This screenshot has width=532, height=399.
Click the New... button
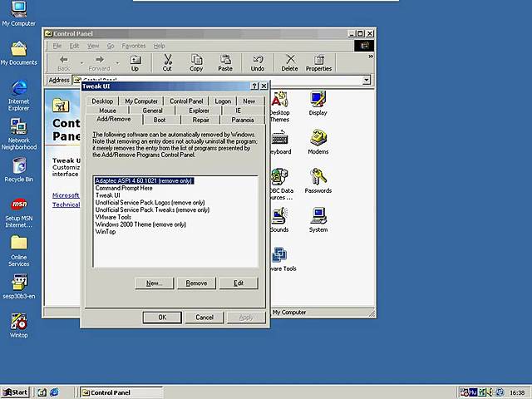[154, 283]
